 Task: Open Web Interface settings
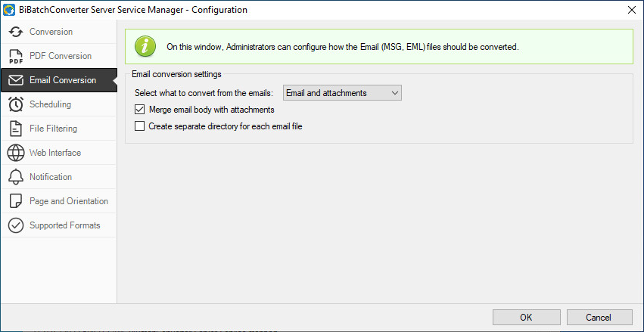tap(55, 153)
